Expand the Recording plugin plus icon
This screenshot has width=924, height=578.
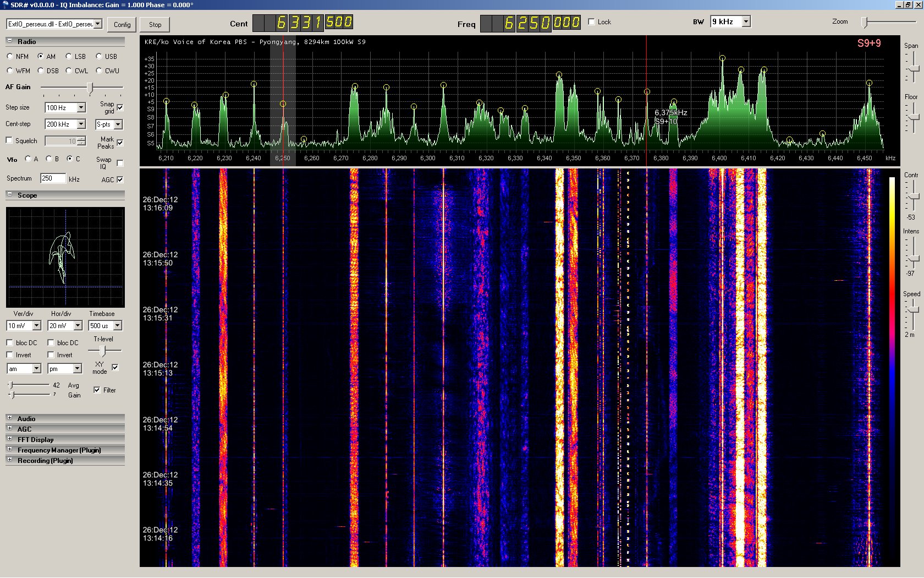pyautogui.click(x=9, y=460)
